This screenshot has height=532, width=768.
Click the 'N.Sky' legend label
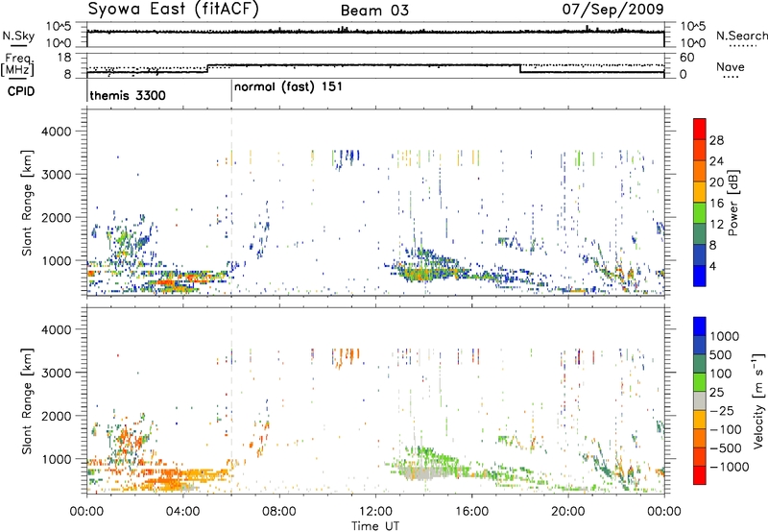pos(18,36)
